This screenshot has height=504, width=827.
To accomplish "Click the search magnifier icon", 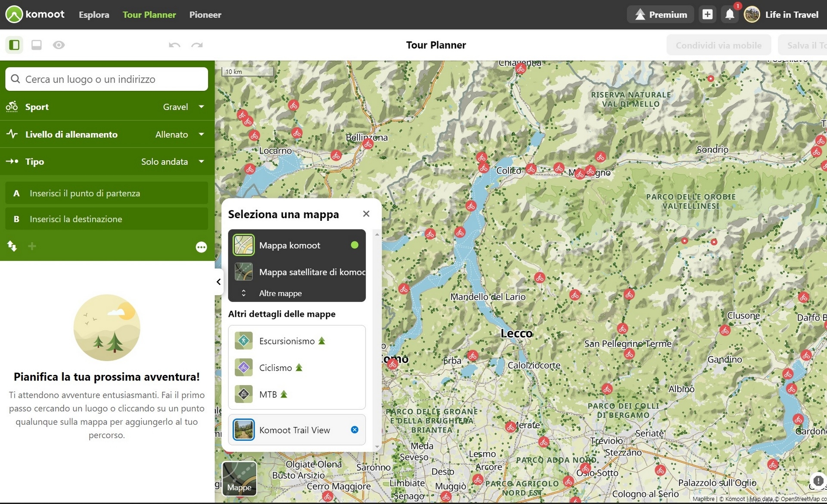I will pyautogui.click(x=16, y=79).
